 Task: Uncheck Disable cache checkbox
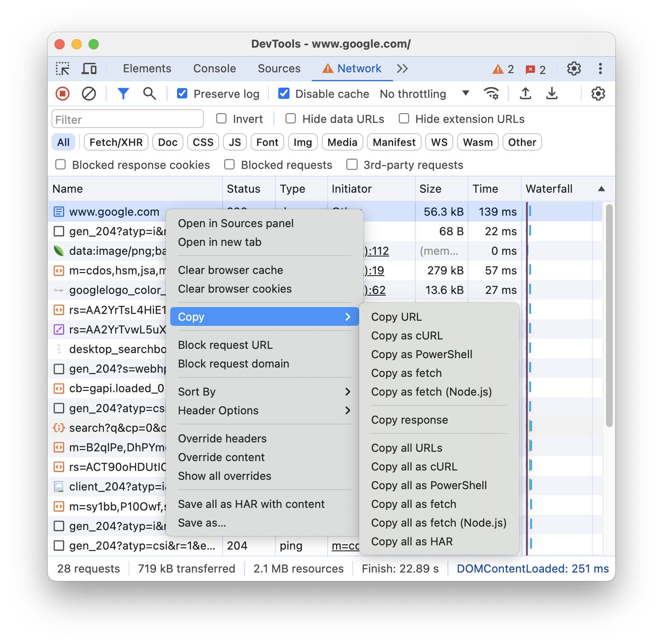(x=284, y=94)
